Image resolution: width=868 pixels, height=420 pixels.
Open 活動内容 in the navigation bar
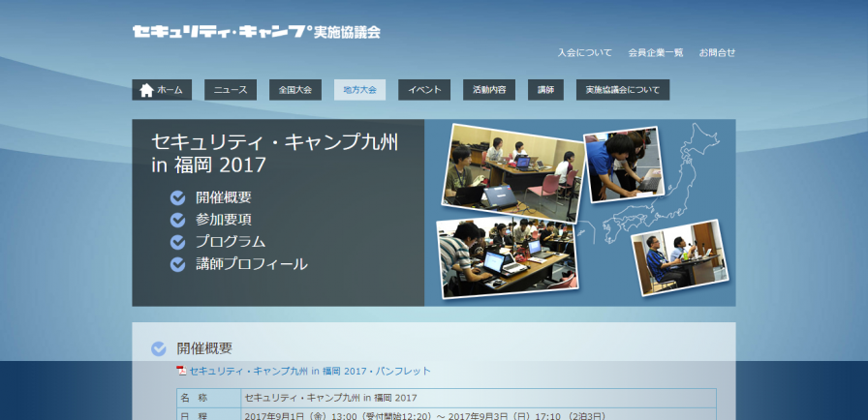(489, 90)
